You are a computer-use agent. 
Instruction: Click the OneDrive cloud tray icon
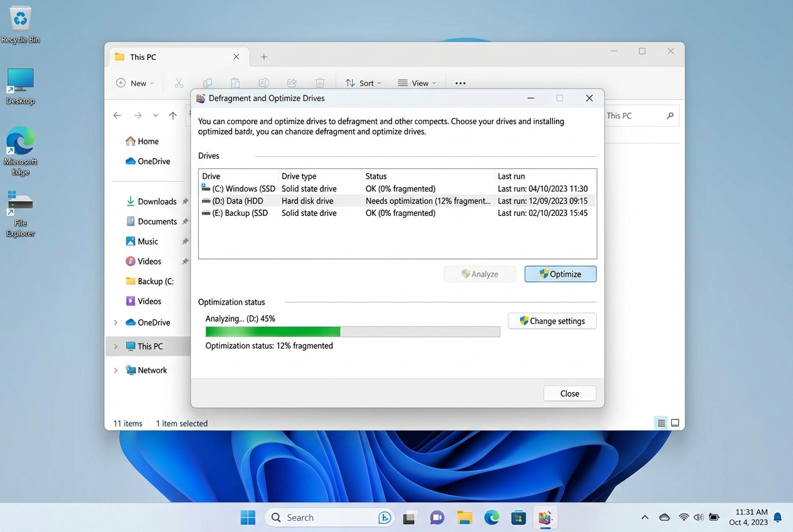[664, 518]
